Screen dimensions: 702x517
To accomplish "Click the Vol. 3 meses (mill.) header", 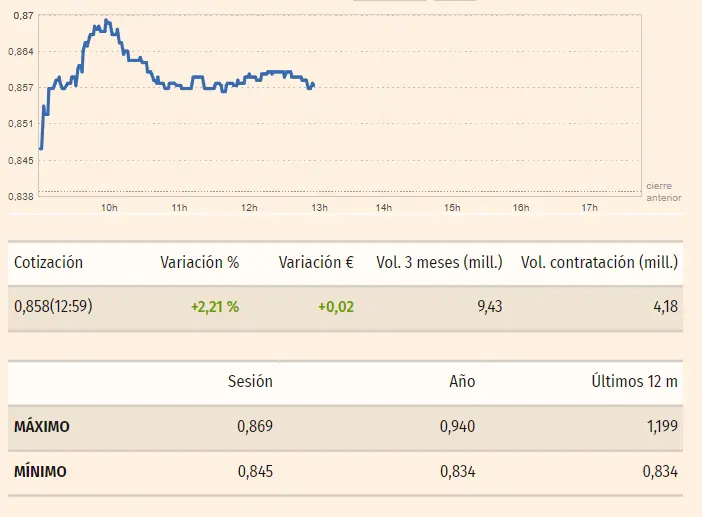I will [x=439, y=263].
